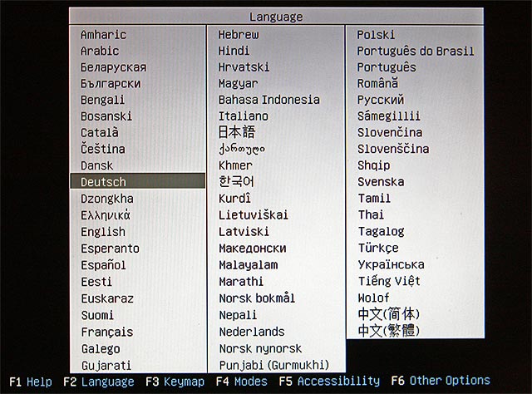Select Polski language
The width and height of the screenshot is (532, 394).
point(376,35)
